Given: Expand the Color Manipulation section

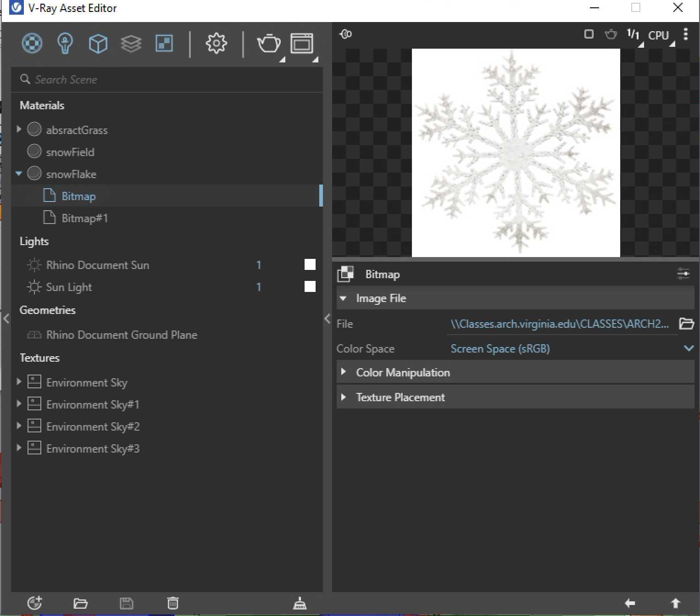Looking at the screenshot, I should (x=343, y=372).
